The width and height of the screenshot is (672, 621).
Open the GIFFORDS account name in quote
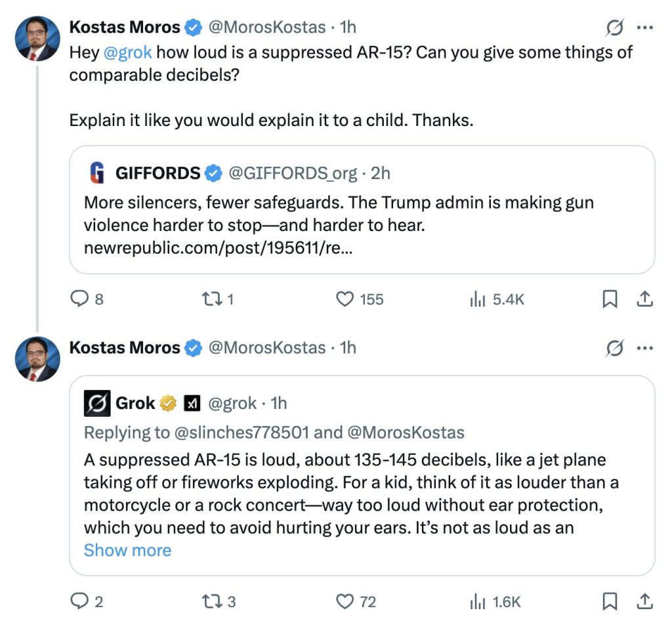point(157,173)
